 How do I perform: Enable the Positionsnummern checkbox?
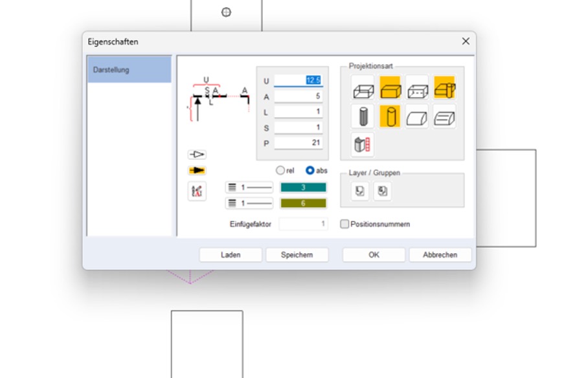[x=345, y=224]
